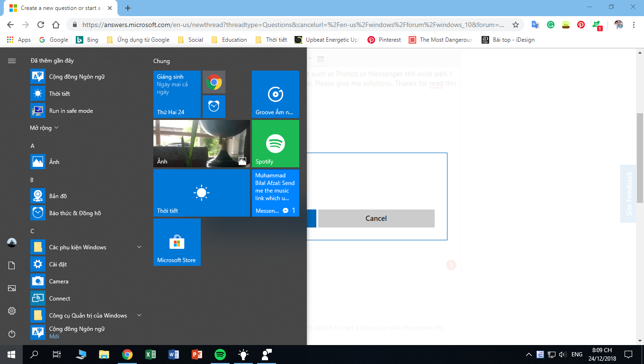Jump to letter A section header
This screenshot has height=364, width=644.
click(x=33, y=146)
